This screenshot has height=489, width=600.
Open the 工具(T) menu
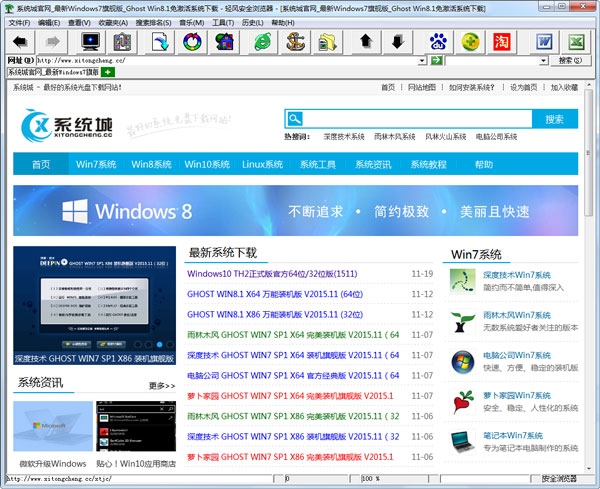tap(223, 23)
